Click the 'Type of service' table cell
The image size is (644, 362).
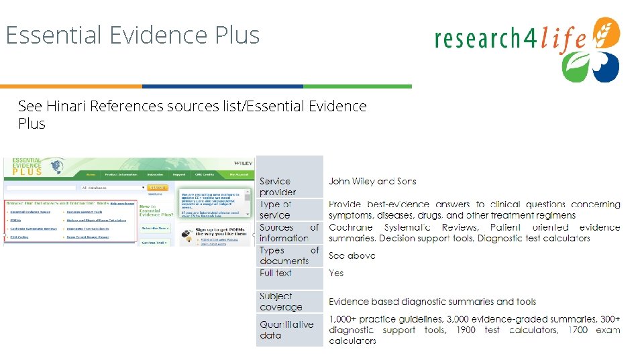(x=290, y=209)
